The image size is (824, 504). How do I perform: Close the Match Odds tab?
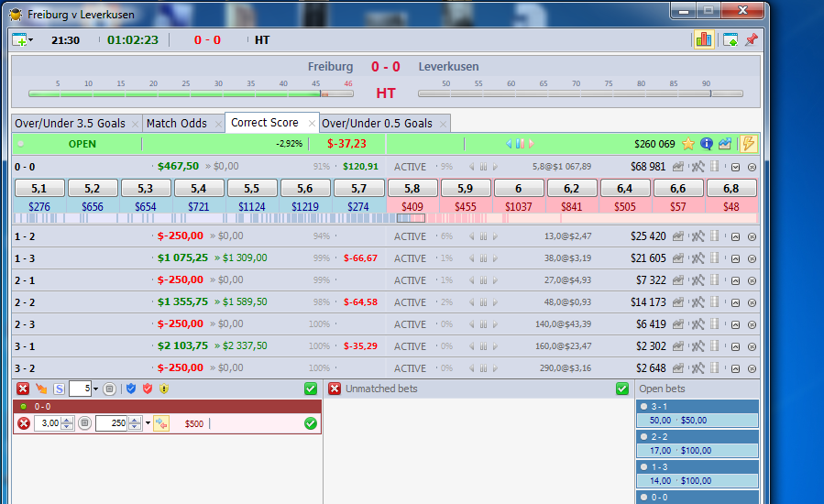[218, 124]
